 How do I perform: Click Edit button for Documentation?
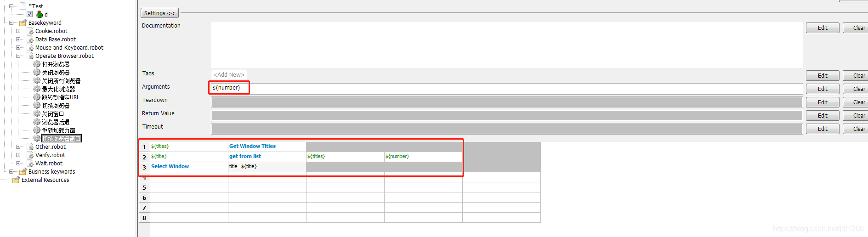[823, 28]
